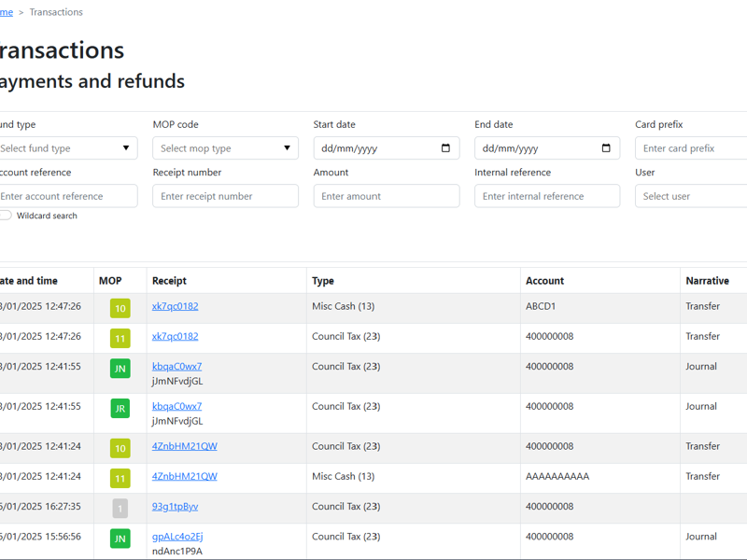Go to Home in the breadcrumb

(x=6, y=12)
